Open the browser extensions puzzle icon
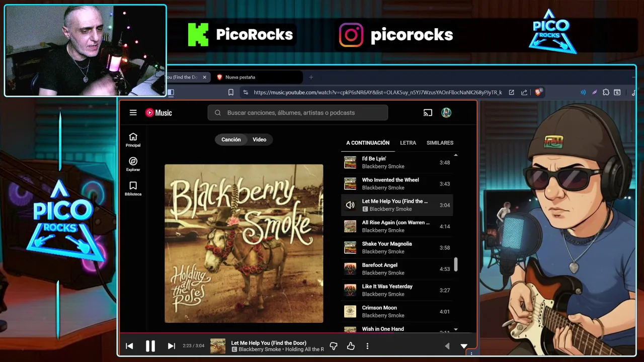This screenshot has height=362, width=644. pos(606,92)
